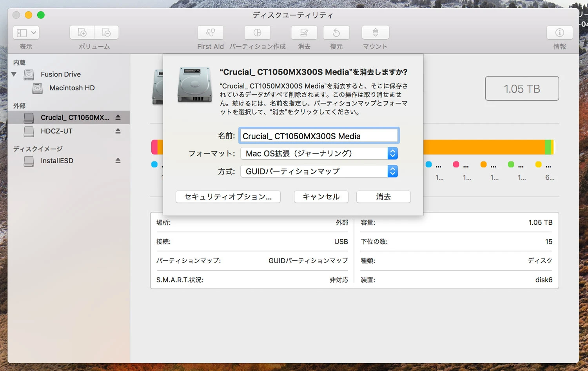
Task: Click the pink legend dot on the right
Action: [456, 164]
